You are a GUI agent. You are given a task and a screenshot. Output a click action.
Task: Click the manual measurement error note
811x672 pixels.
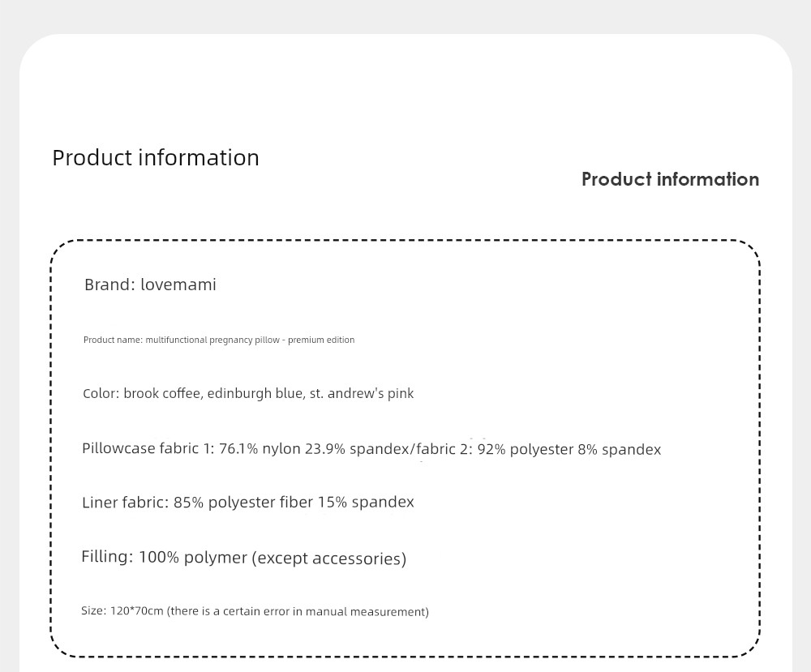click(x=298, y=611)
